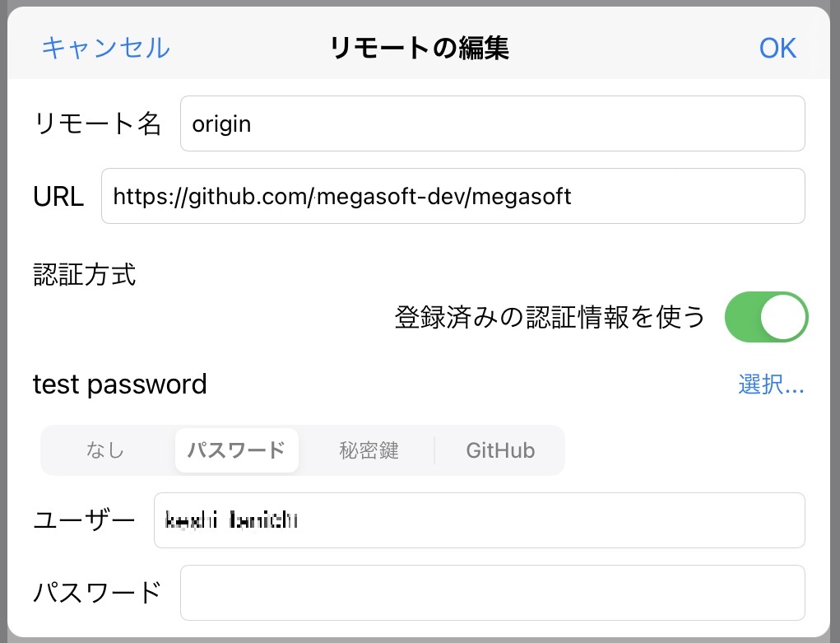
Task: Switch auth method to なし
Action: point(105,450)
